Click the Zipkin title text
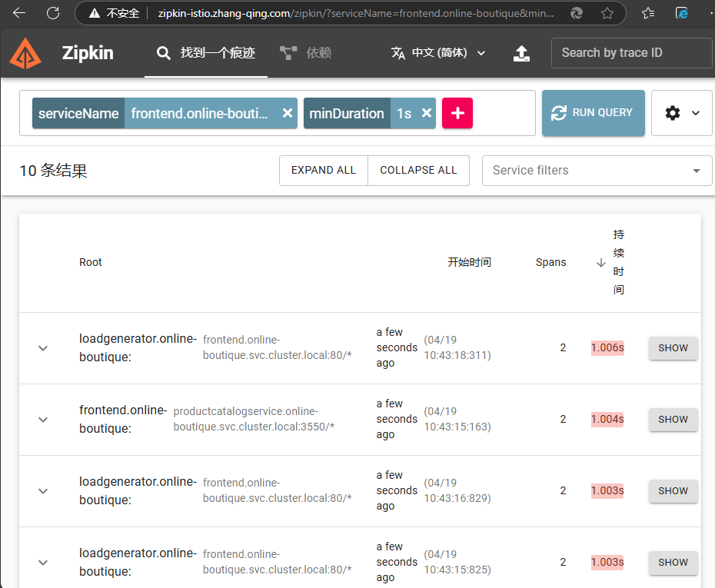This screenshot has height=588, width=715. click(88, 53)
